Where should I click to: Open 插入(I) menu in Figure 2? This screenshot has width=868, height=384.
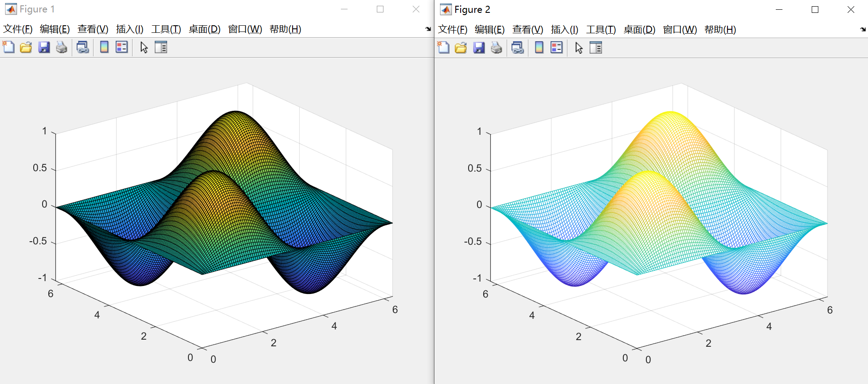[x=564, y=30]
